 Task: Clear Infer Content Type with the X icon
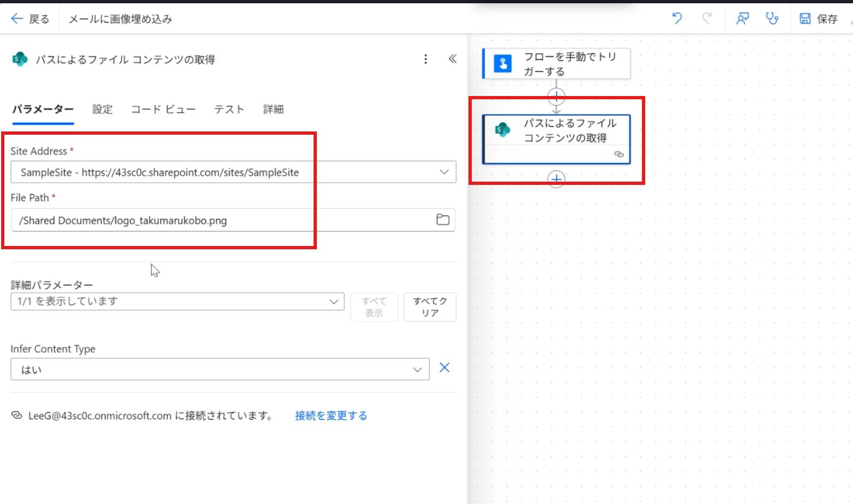coord(444,368)
